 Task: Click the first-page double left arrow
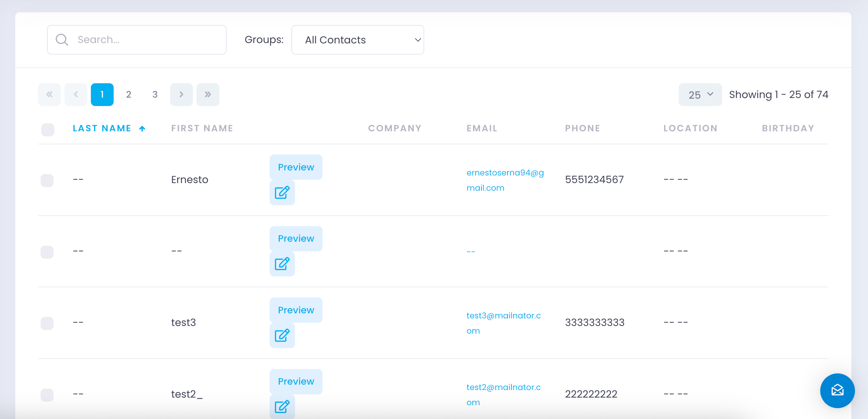49,94
